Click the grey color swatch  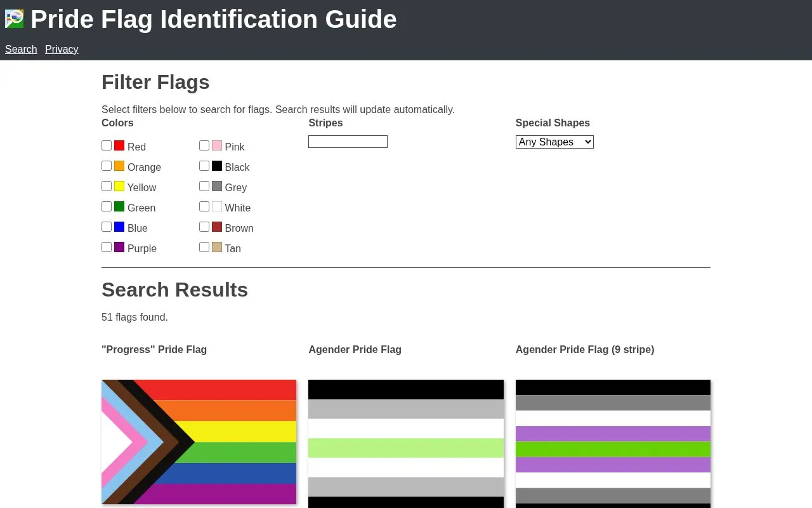(x=217, y=186)
